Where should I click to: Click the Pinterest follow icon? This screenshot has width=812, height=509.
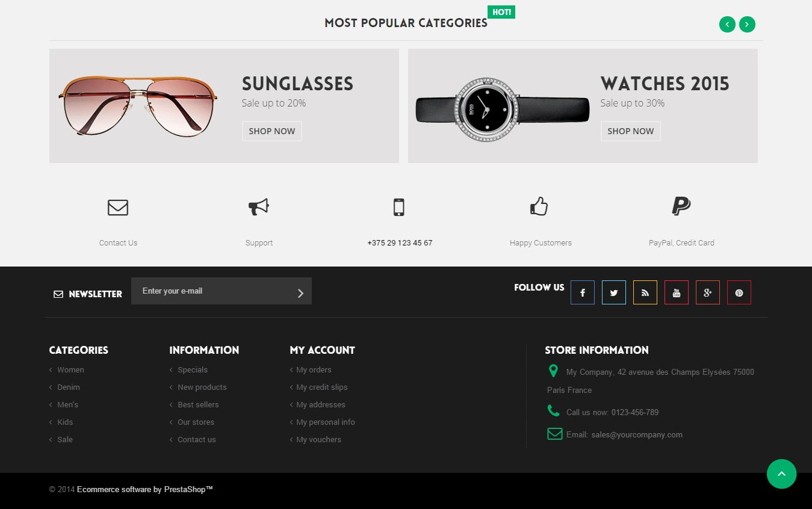pos(739,292)
